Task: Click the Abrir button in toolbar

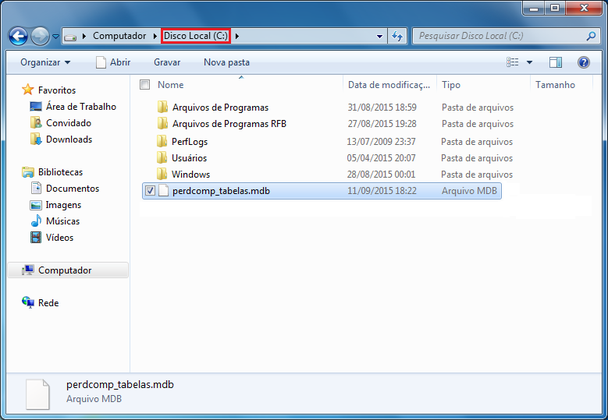Action: point(113,62)
